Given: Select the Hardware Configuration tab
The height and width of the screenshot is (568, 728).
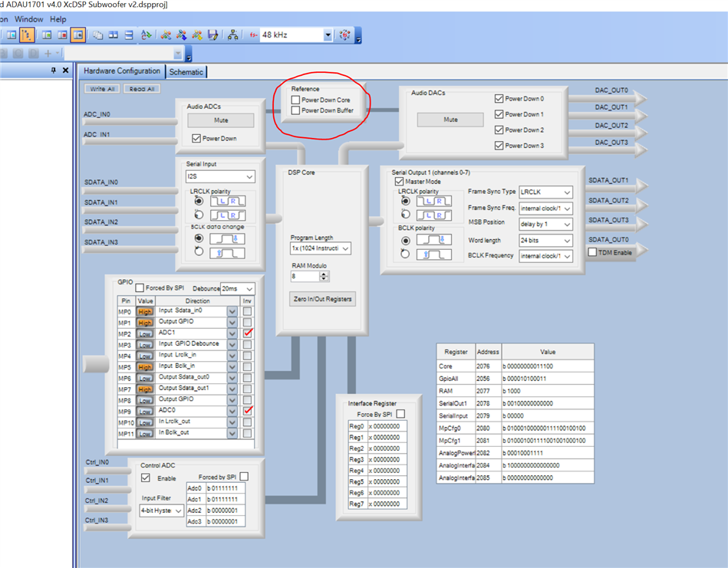Looking at the screenshot, I should coord(122,71).
